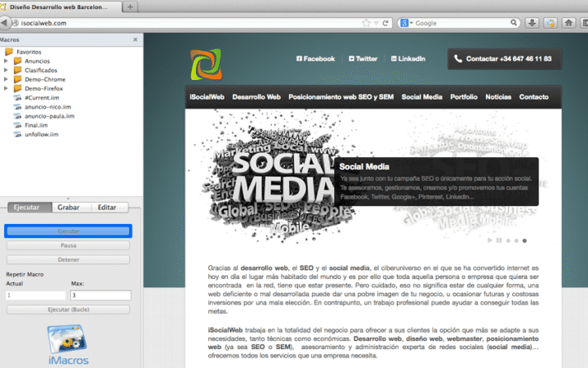588x368 pixels.
Task: Open the Portfolio menu item
Action: tap(464, 96)
